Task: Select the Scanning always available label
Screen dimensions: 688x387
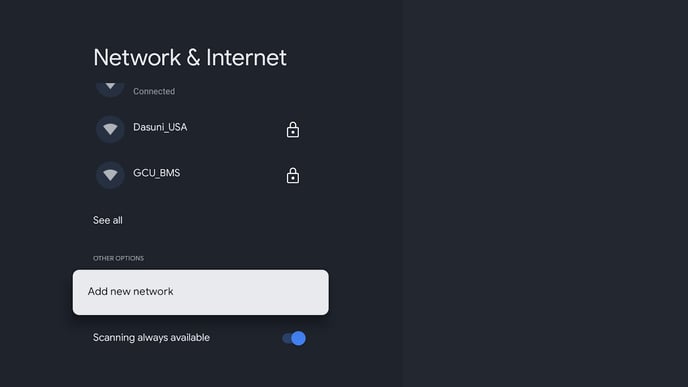Action: coord(151,337)
